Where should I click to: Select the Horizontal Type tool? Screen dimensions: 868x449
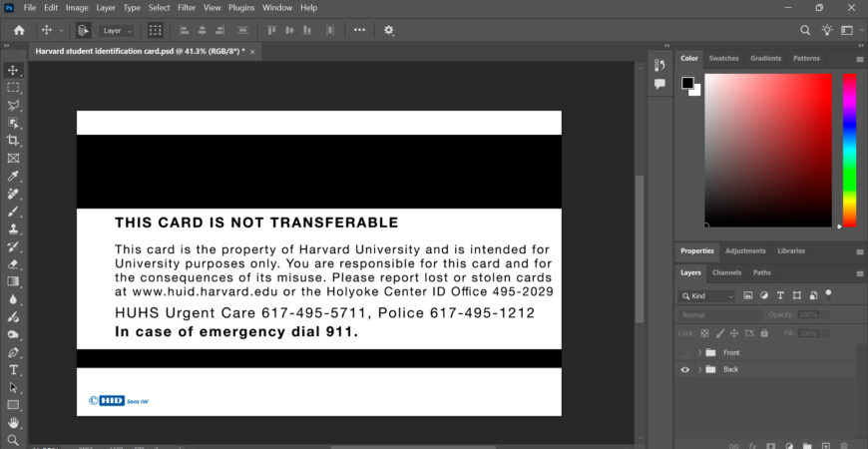(13, 369)
